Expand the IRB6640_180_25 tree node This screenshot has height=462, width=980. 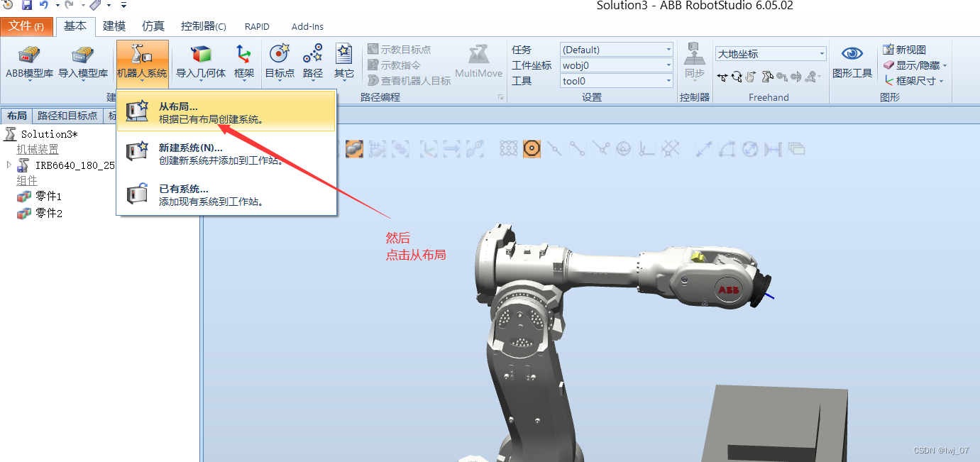point(9,165)
